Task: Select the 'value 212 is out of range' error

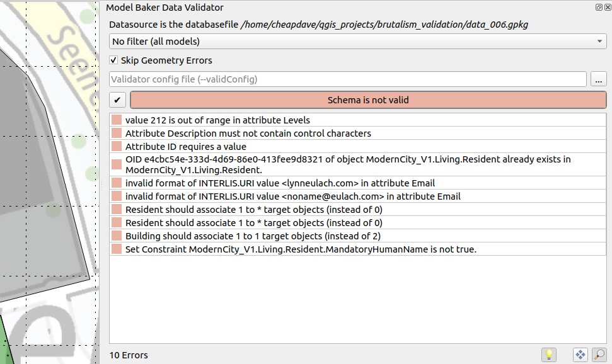Action: [217, 120]
